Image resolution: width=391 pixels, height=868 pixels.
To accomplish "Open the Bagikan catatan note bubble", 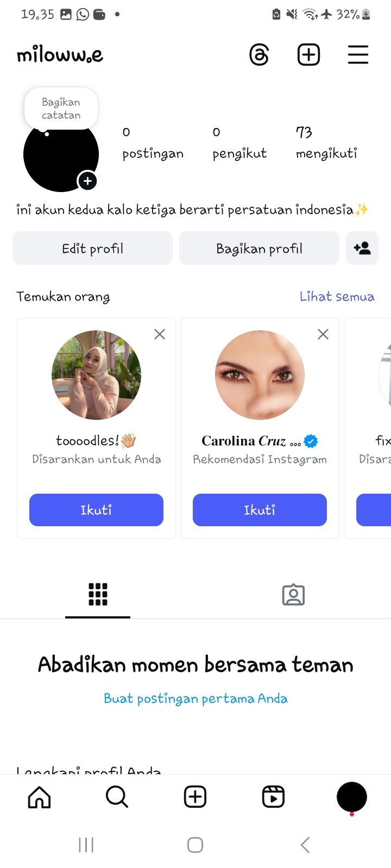I will click(x=61, y=108).
